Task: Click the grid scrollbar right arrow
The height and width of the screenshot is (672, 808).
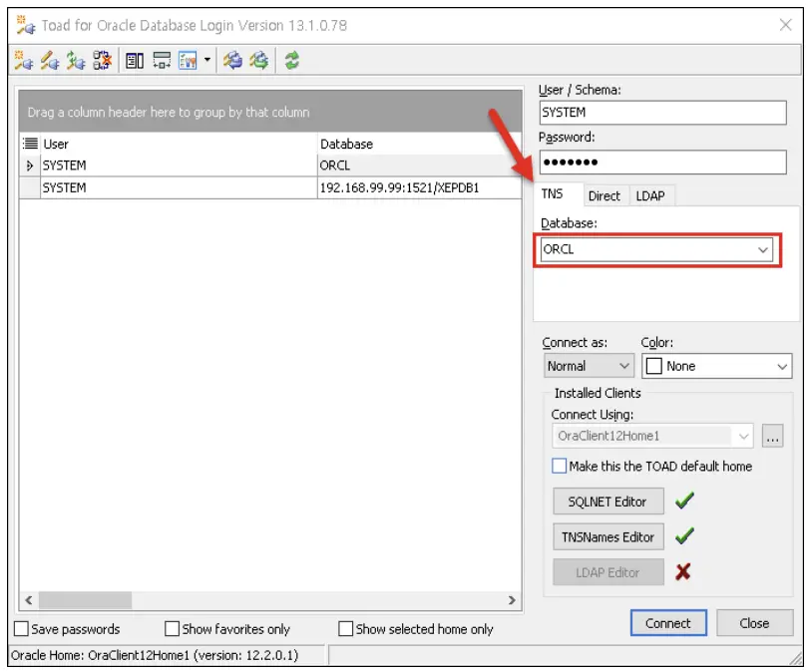Action: (x=511, y=600)
